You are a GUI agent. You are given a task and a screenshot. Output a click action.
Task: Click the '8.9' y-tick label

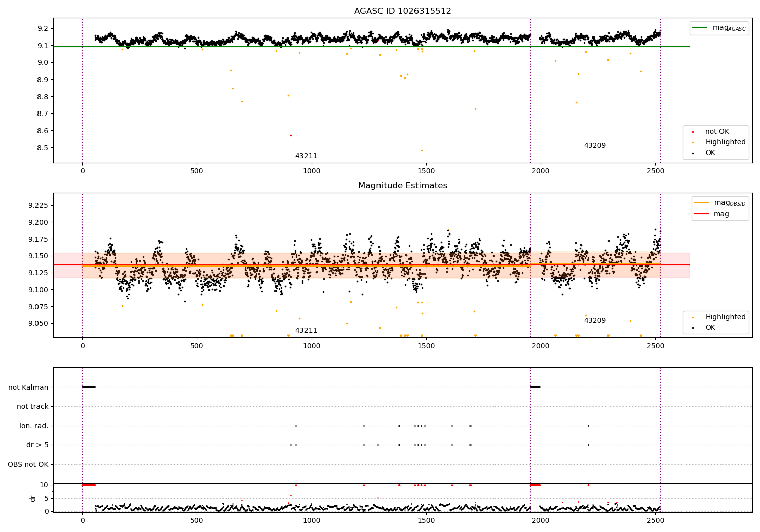[x=43, y=80]
